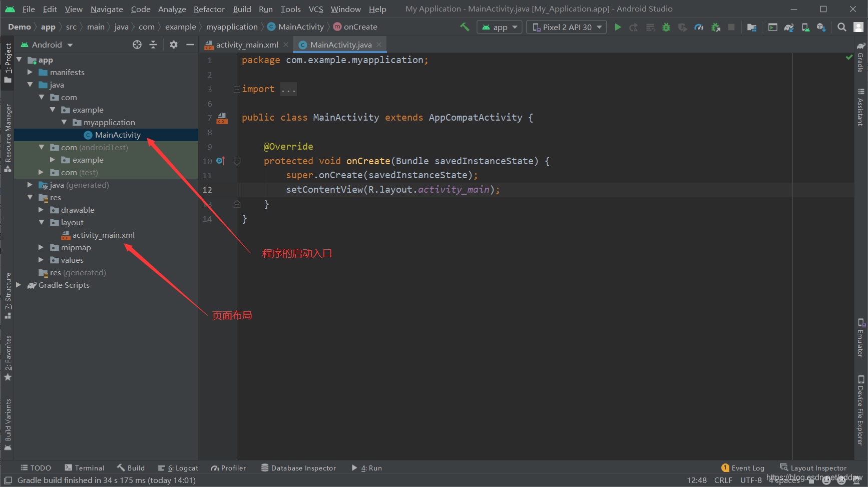Start debugging with the green bug icon
The height and width of the screenshot is (487, 868).
[666, 27]
